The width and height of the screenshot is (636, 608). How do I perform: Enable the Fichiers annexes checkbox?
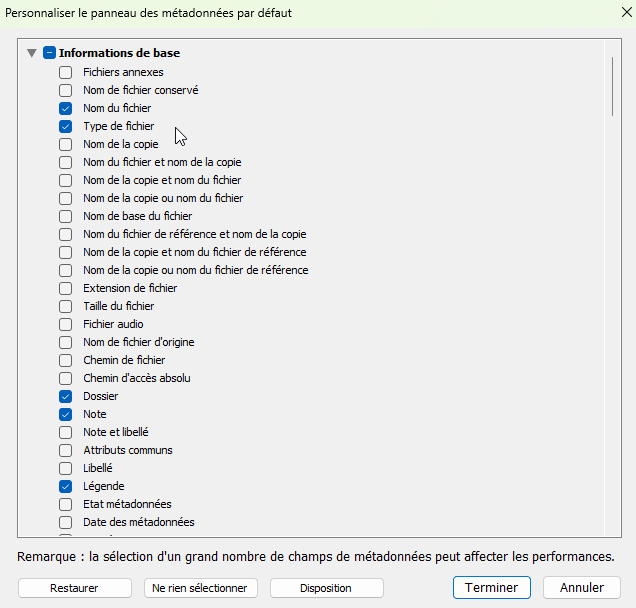66,72
